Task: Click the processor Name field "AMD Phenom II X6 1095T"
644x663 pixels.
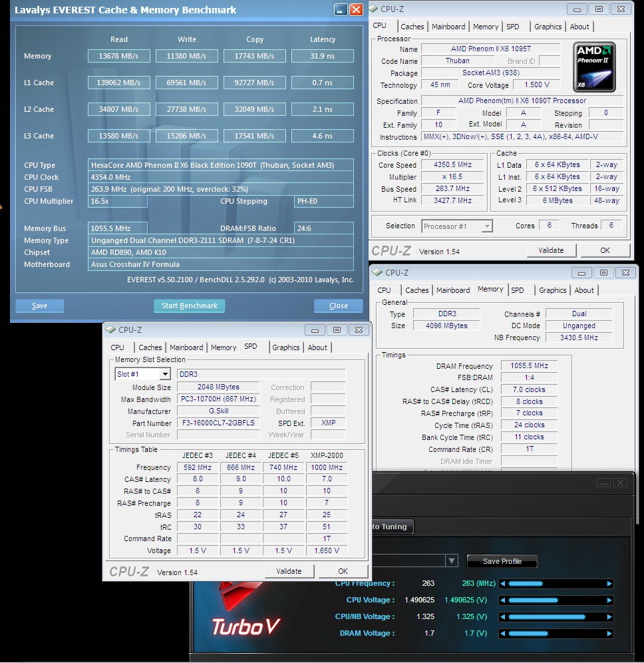Action: 490,49
